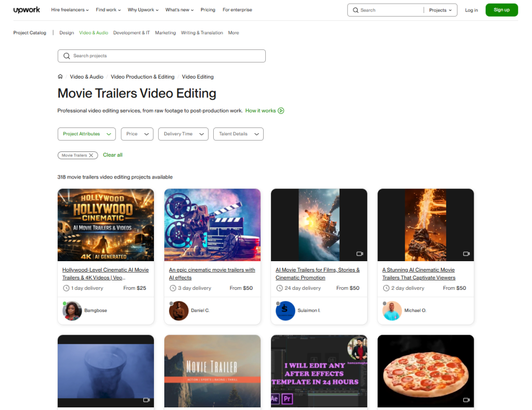Click the Search projects input field
Screen dimensions: 532x410
(x=161, y=56)
